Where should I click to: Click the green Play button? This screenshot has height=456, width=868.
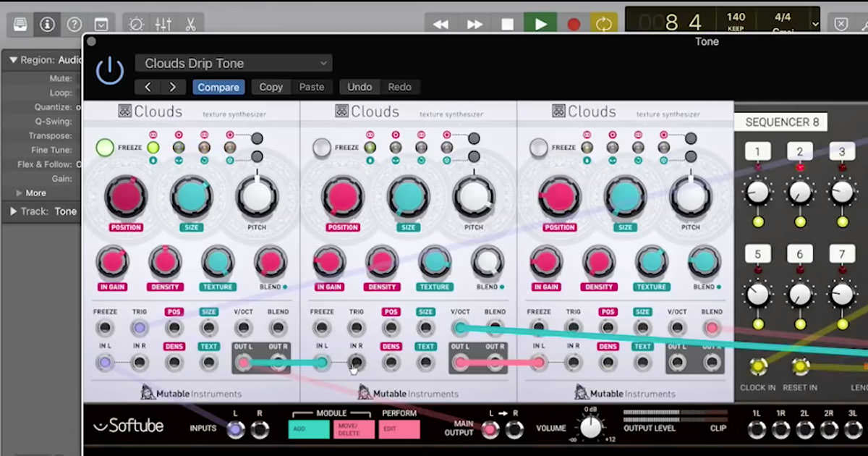(x=540, y=24)
